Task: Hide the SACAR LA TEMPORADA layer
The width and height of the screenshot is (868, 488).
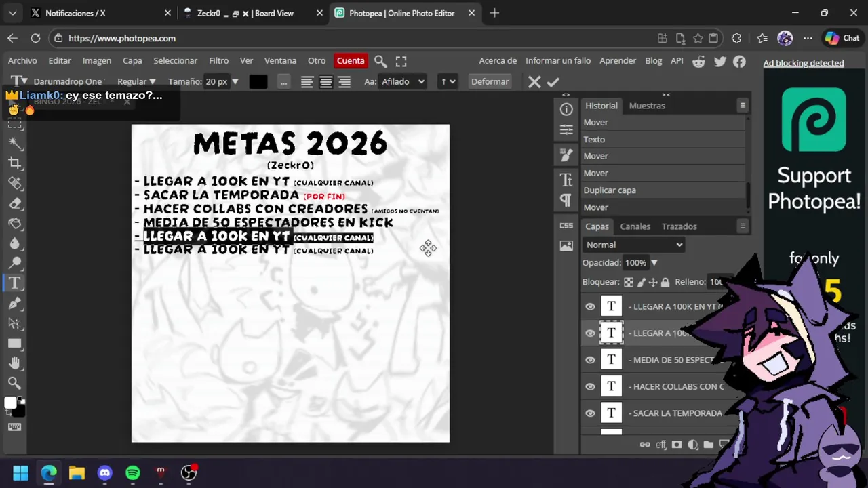Action: tap(590, 413)
